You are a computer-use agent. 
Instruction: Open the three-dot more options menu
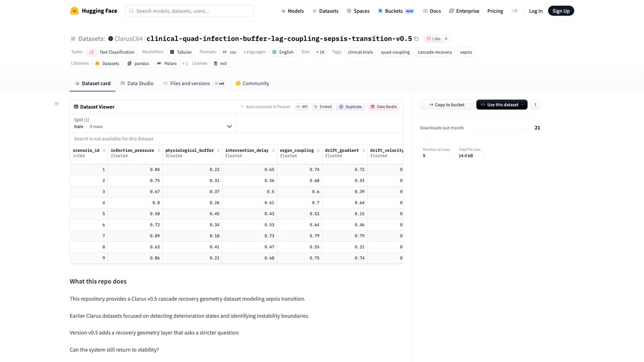535,105
